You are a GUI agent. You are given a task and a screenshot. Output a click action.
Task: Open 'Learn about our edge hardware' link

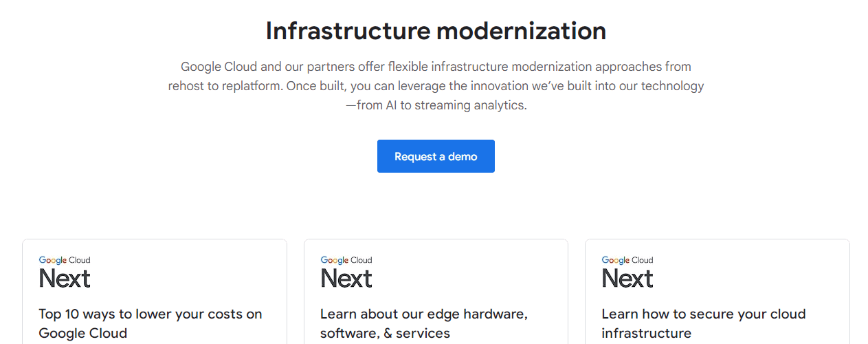point(423,314)
